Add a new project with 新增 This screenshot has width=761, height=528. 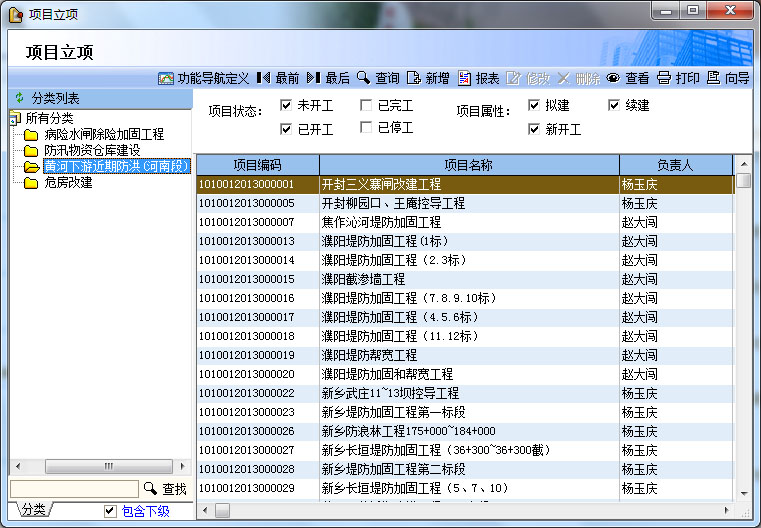428,78
